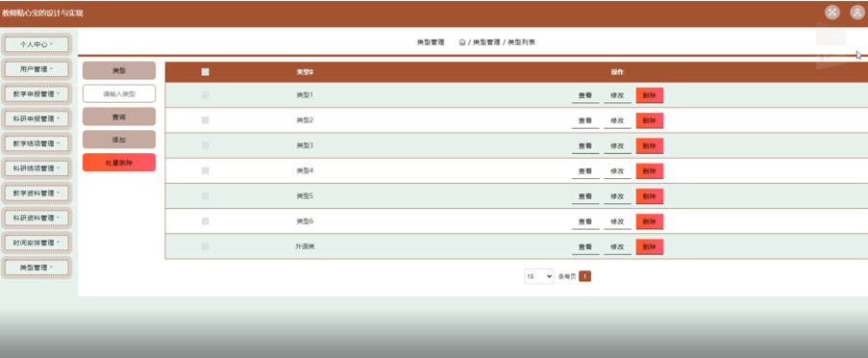Open the user avatar icon menu
This screenshot has width=868, height=358.
point(857,13)
